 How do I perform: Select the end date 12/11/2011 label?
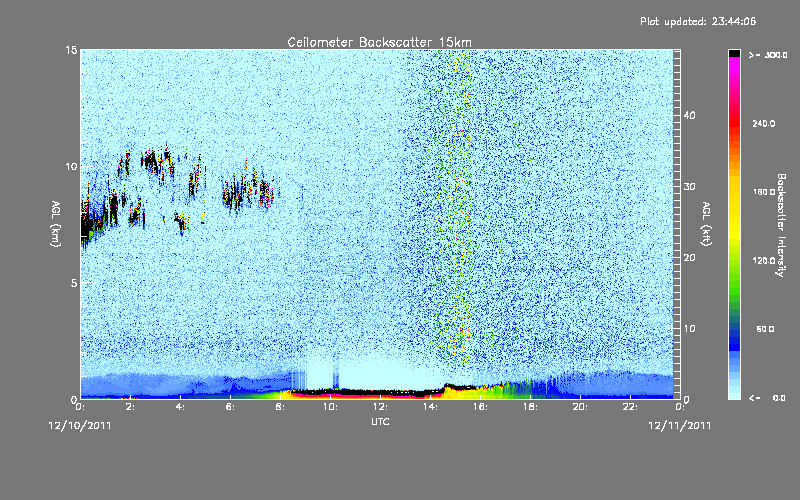679,426
